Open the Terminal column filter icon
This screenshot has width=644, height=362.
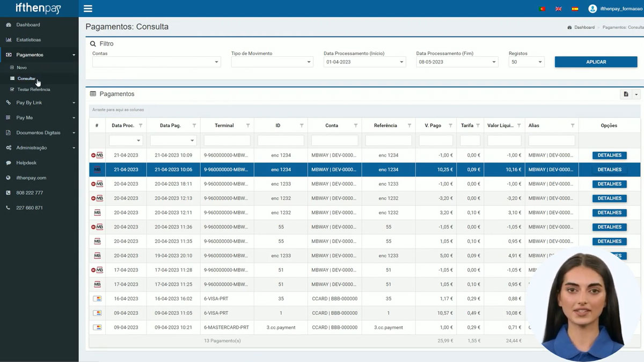point(248,125)
